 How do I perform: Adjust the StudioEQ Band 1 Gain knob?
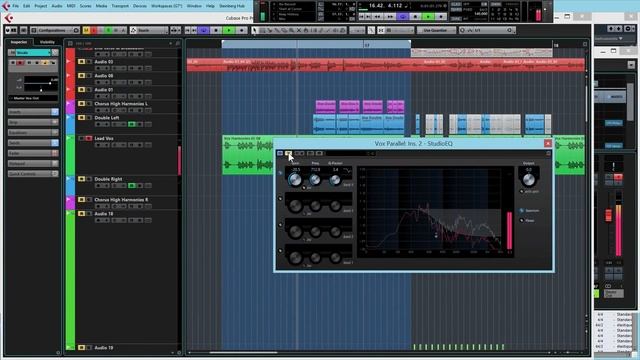295,180
